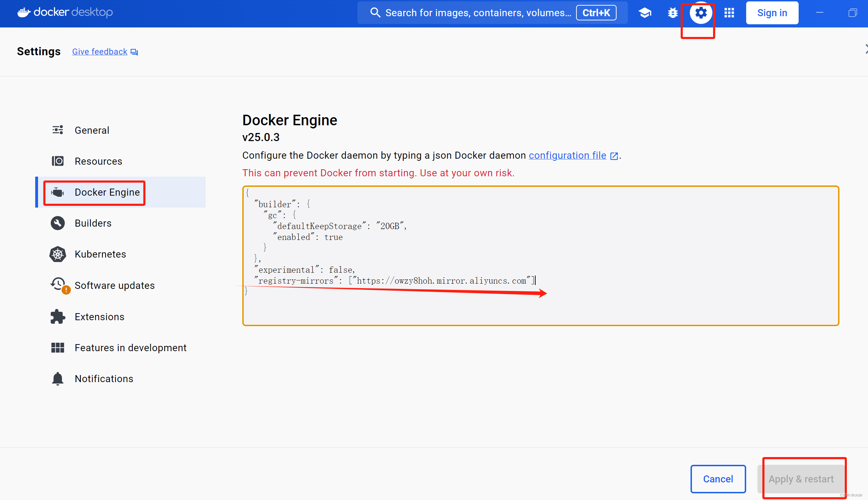The image size is (868, 500).
Task: Open Features in development section
Action: click(x=130, y=348)
